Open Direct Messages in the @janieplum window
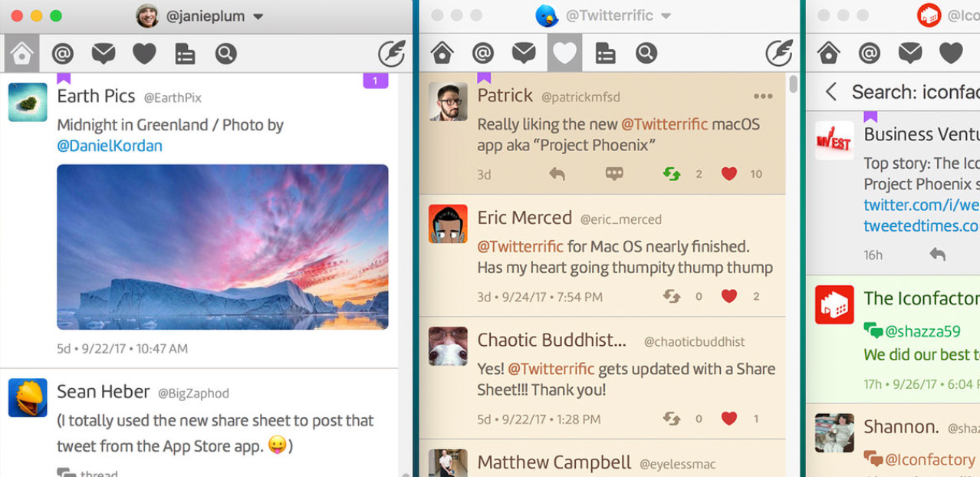The image size is (980, 477). pyautogui.click(x=104, y=54)
